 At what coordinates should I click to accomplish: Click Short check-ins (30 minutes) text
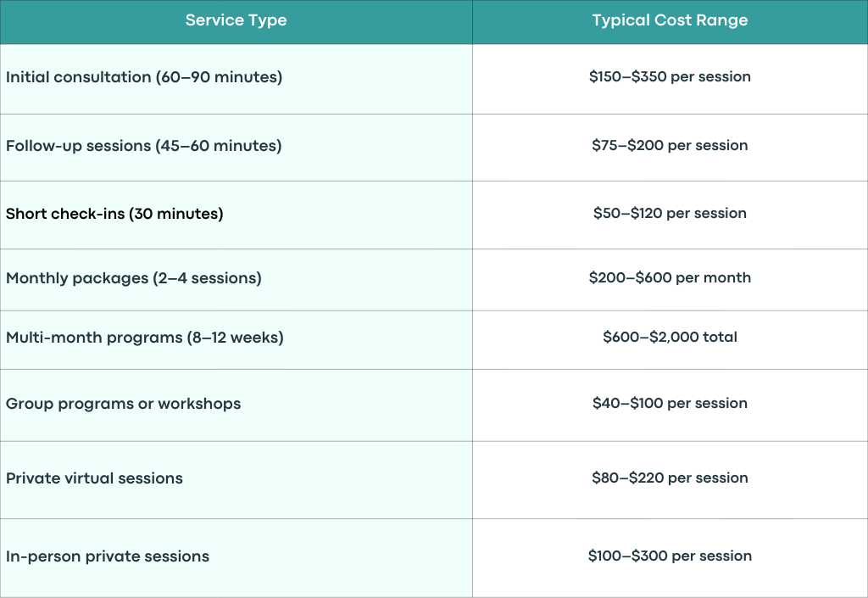click(x=114, y=214)
